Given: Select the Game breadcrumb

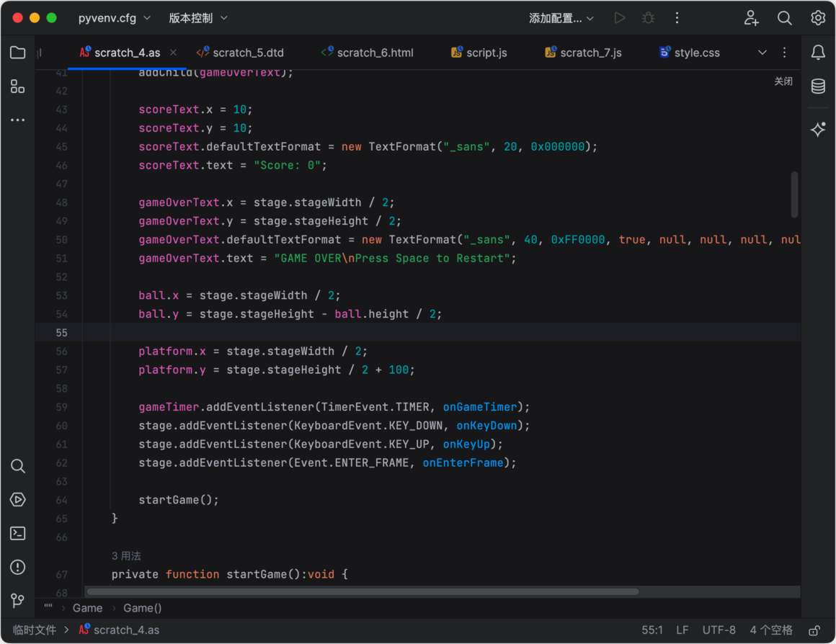Looking at the screenshot, I should (87, 608).
